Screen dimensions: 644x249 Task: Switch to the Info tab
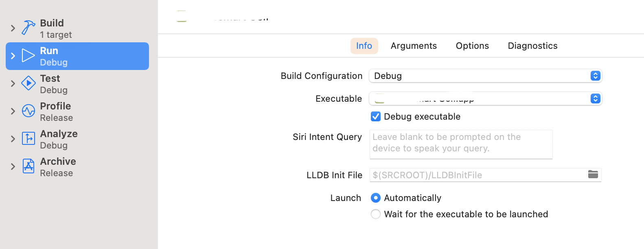click(364, 46)
